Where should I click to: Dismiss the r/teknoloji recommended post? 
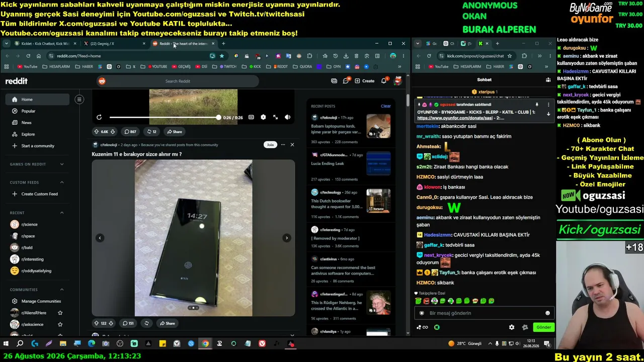tap(292, 145)
